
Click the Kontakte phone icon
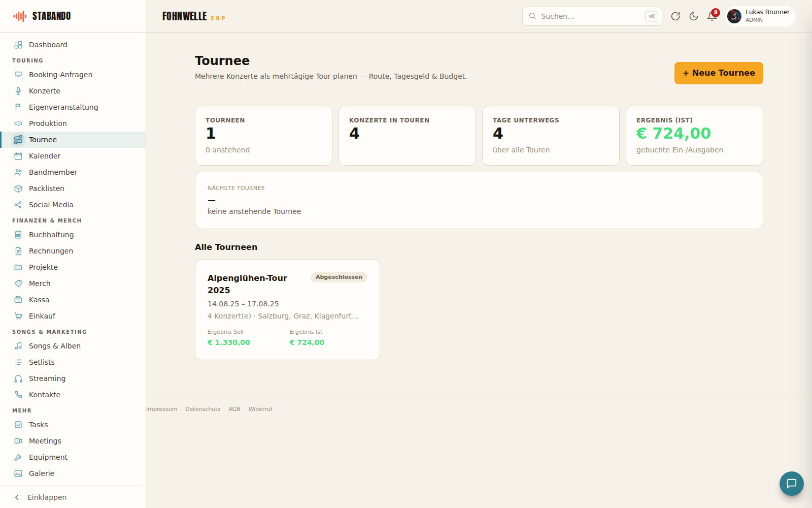pyautogui.click(x=18, y=395)
